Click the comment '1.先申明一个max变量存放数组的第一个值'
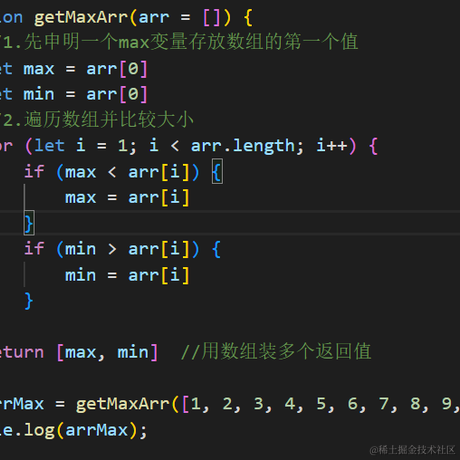 tap(180, 42)
